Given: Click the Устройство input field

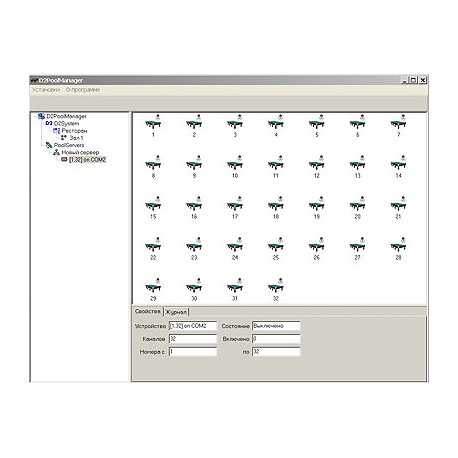Looking at the screenshot, I should coord(193,326).
